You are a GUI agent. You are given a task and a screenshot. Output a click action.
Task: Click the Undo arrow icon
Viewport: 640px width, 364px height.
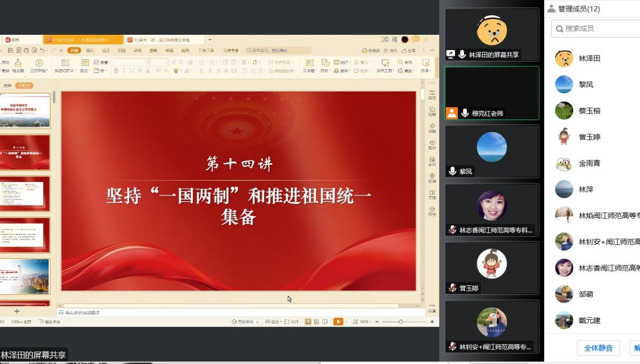tap(43, 50)
